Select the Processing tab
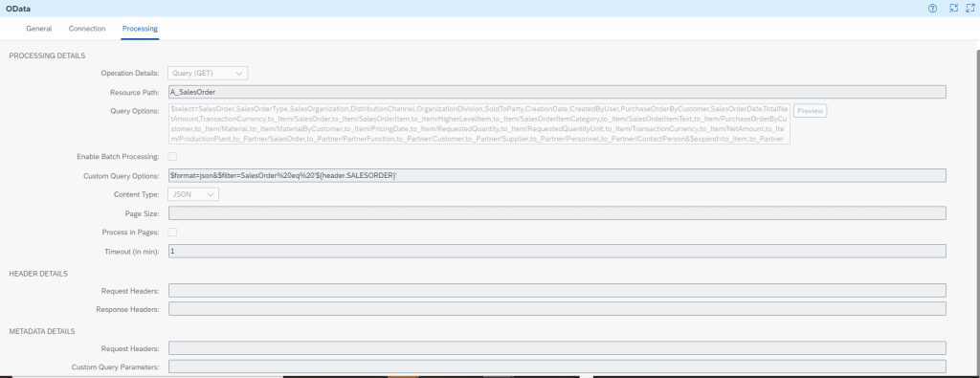980x378 pixels. point(140,28)
